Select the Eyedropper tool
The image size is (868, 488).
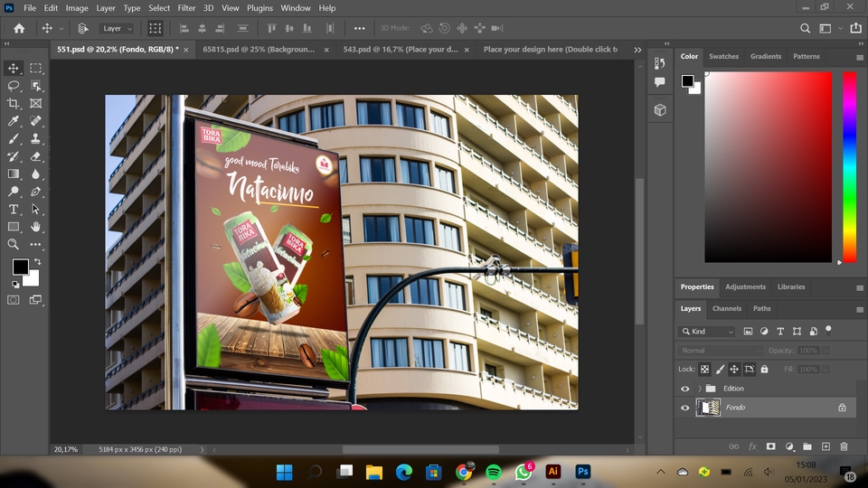pyautogui.click(x=14, y=120)
